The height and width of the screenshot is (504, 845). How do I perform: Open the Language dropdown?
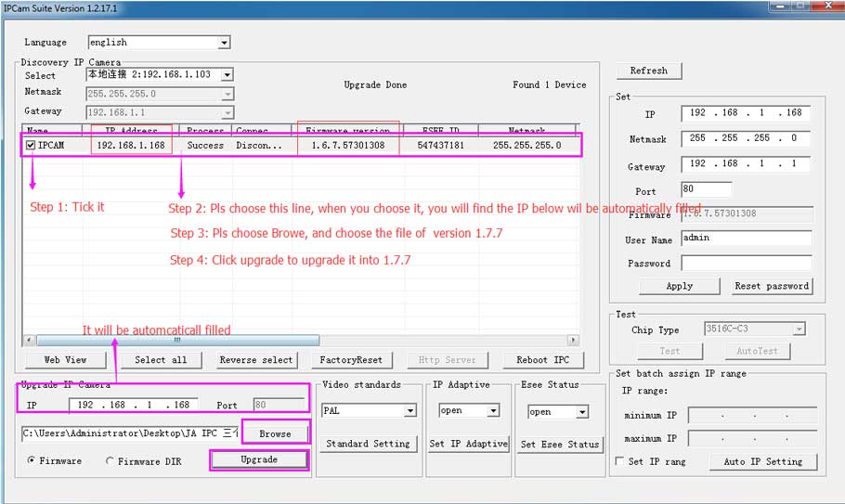click(224, 43)
